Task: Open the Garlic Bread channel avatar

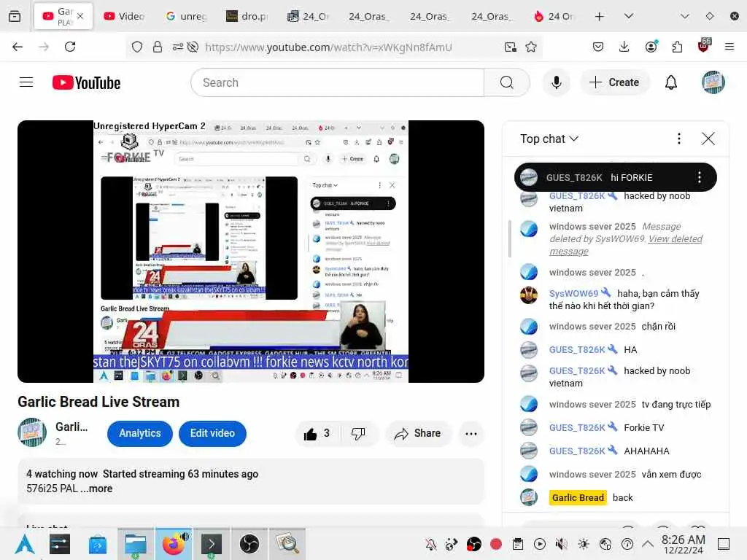Action: pos(32,432)
